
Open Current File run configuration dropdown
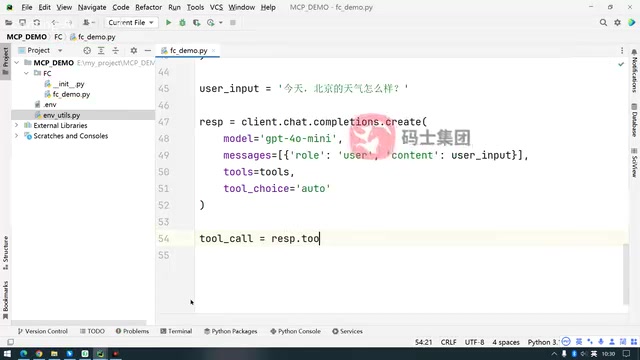(x=131, y=22)
